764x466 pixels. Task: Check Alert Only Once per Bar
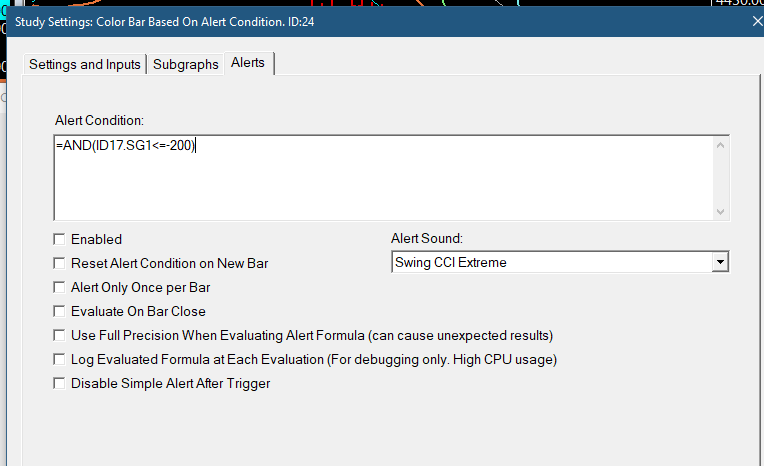[x=60, y=287]
